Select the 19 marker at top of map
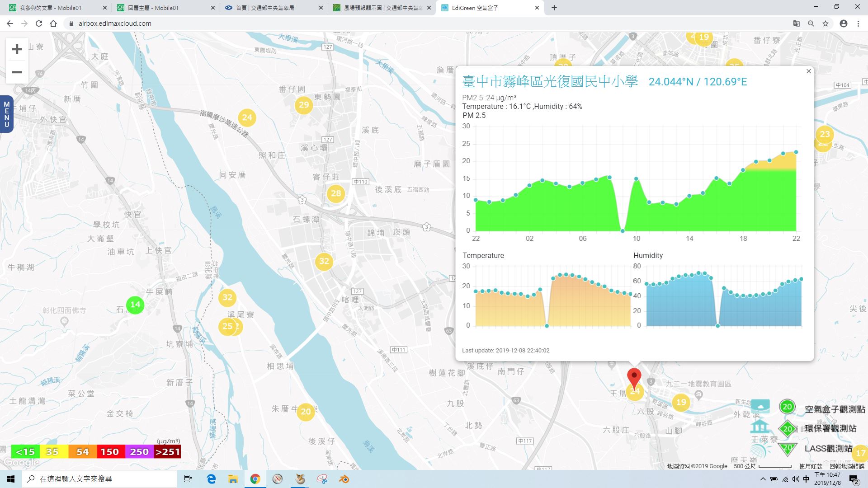 click(x=704, y=37)
